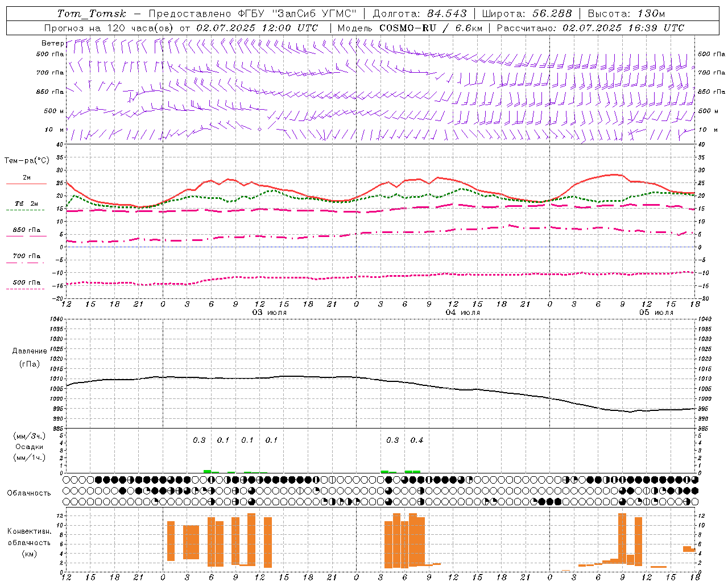Click the 'Высота: 130м' elevation text
728x582 pixels.
click(626, 14)
